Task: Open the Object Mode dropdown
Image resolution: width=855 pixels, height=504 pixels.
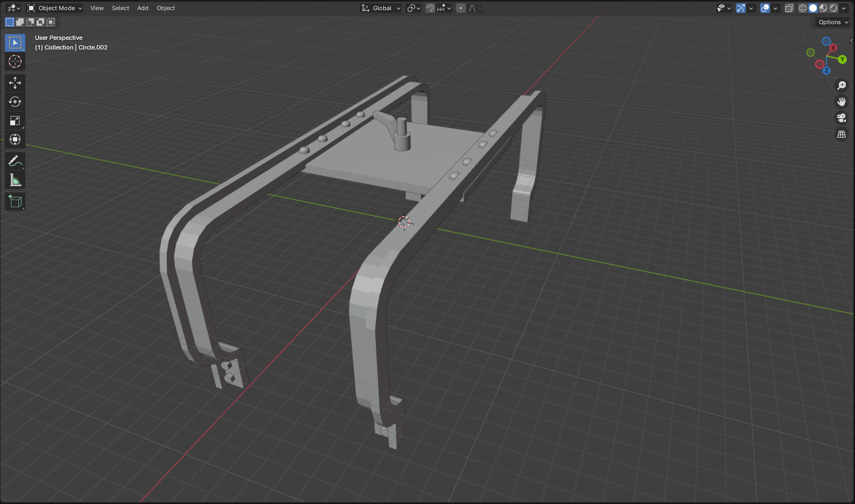Action: coord(55,8)
